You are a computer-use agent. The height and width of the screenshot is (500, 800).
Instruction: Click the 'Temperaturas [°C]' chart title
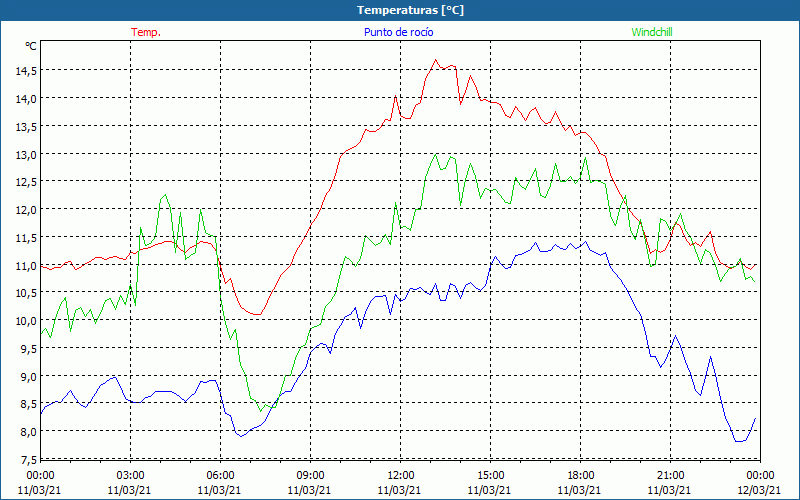click(410, 10)
